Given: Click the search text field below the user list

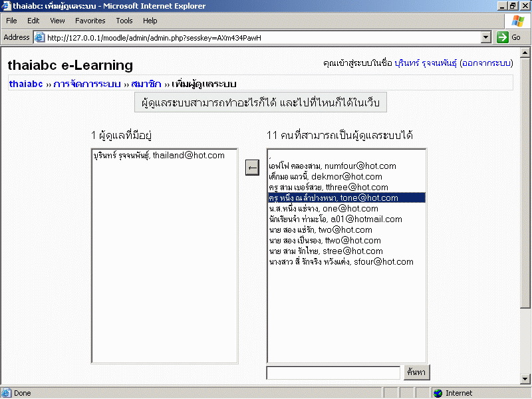Looking at the screenshot, I should (x=333, y=372).
